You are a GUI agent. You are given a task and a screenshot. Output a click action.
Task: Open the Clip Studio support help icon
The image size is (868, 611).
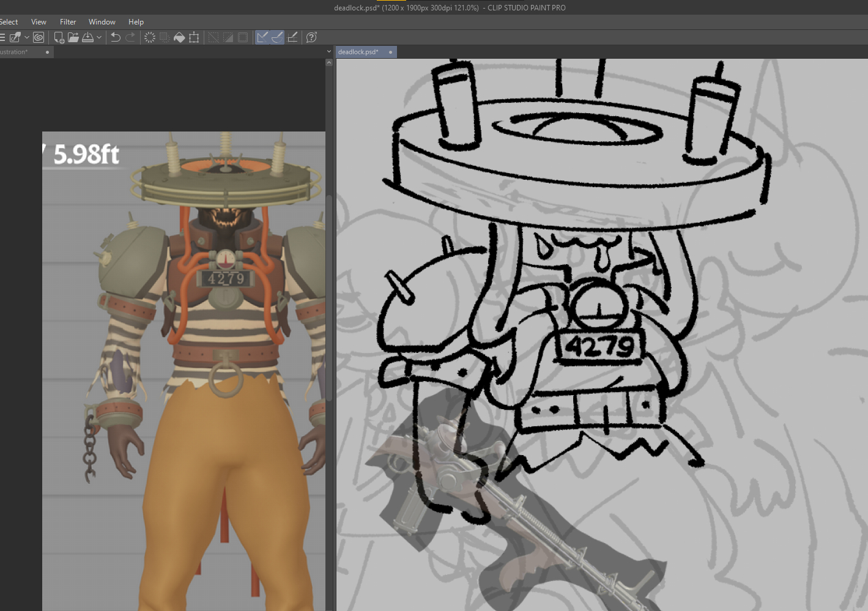[x=311, y=37]
